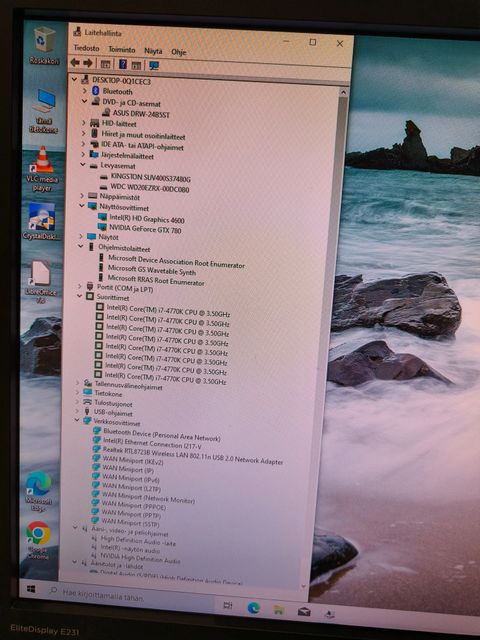Select Microsoft RRAS Root Enumerator

tap(156, 280)
